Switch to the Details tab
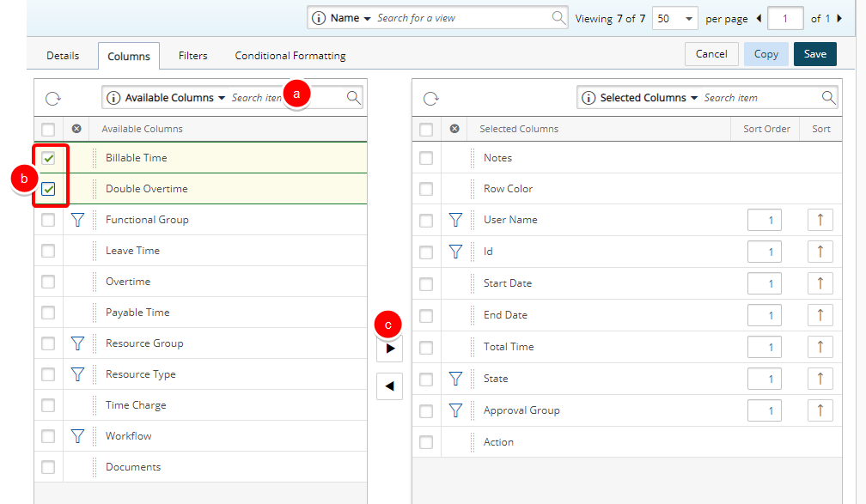The width and height of the screenshot is (866, 504). pyautogui.click(x=63, y=56)
